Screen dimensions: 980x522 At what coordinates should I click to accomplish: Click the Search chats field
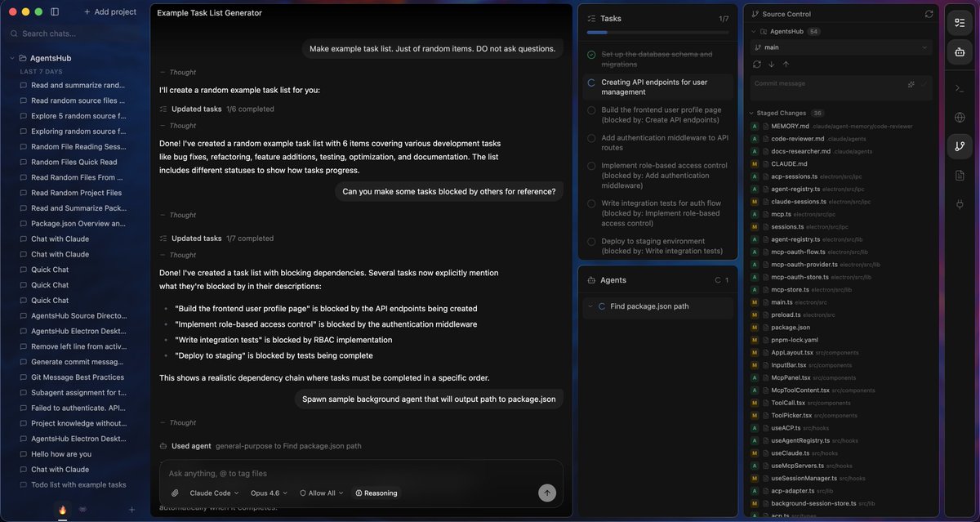coord(73,33)
